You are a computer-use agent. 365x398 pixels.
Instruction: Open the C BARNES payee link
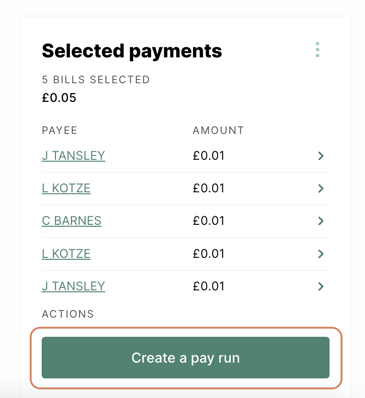coord(72,221)
